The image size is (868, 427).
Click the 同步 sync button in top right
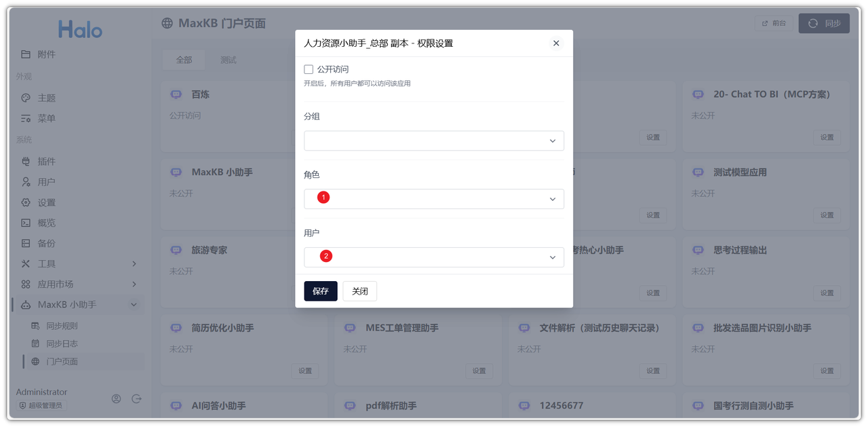pyautogui.click(x=823, y=23)
